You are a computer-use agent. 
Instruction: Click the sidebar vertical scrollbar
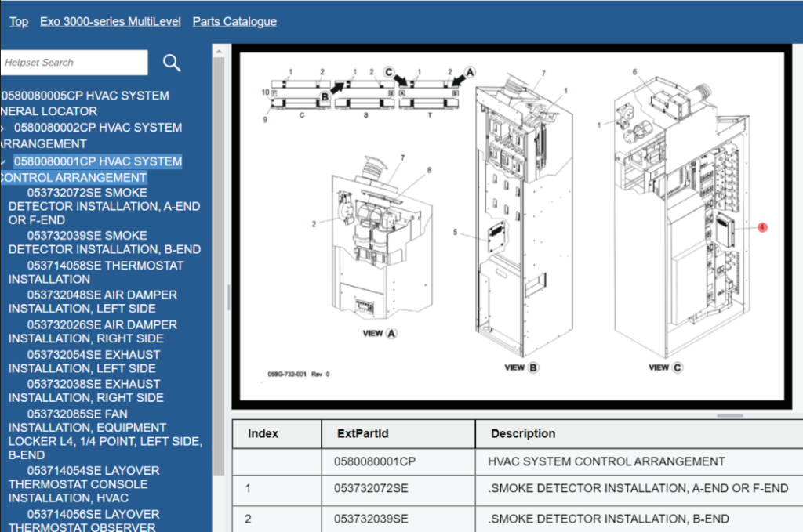click(x=219, y=235)
